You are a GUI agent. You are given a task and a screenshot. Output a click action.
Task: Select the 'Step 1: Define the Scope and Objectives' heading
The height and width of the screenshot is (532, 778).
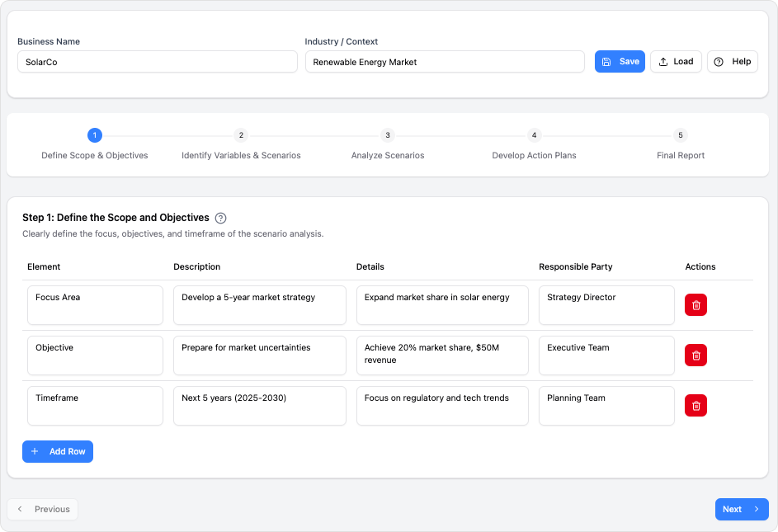click(x=116, y=218)
